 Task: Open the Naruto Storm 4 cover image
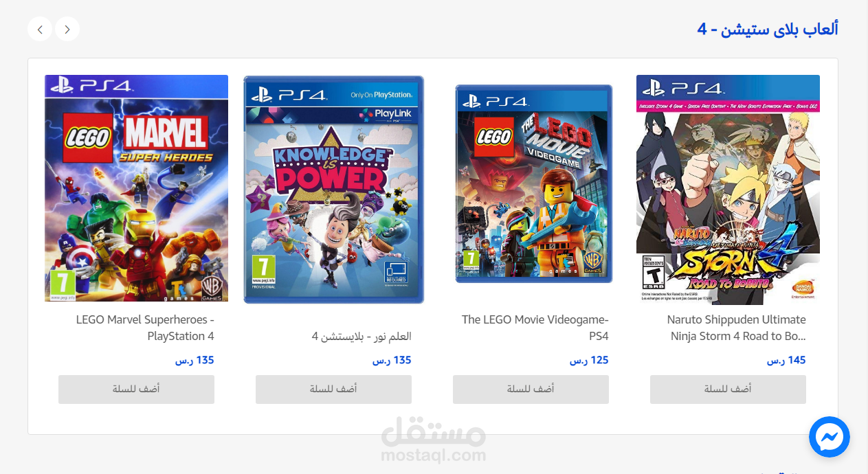[728, 190]
